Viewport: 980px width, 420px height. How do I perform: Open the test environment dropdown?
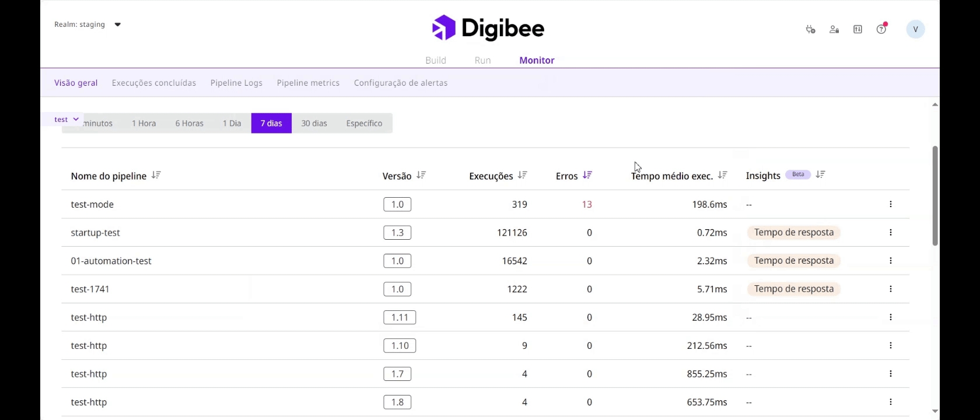pos(66,119)
